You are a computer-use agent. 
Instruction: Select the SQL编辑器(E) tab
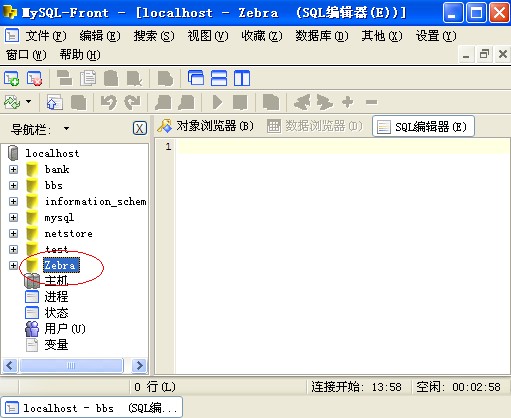tap(423, 127)
